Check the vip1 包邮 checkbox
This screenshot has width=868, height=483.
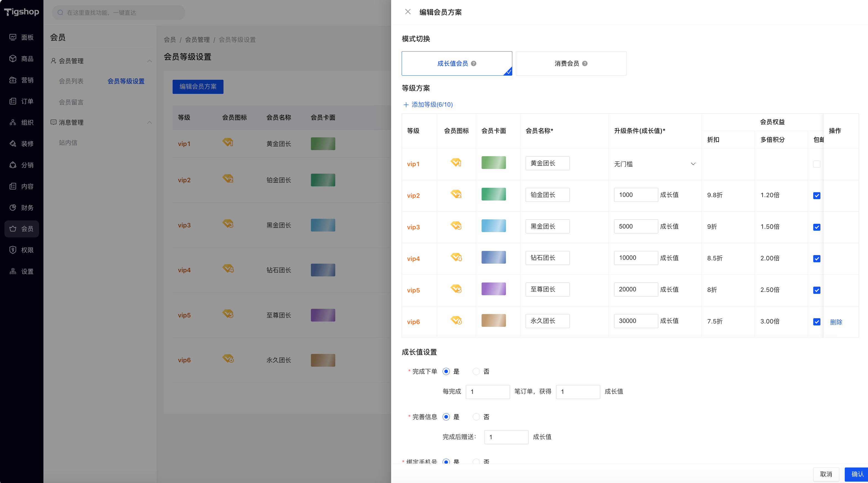click(817, 164)
